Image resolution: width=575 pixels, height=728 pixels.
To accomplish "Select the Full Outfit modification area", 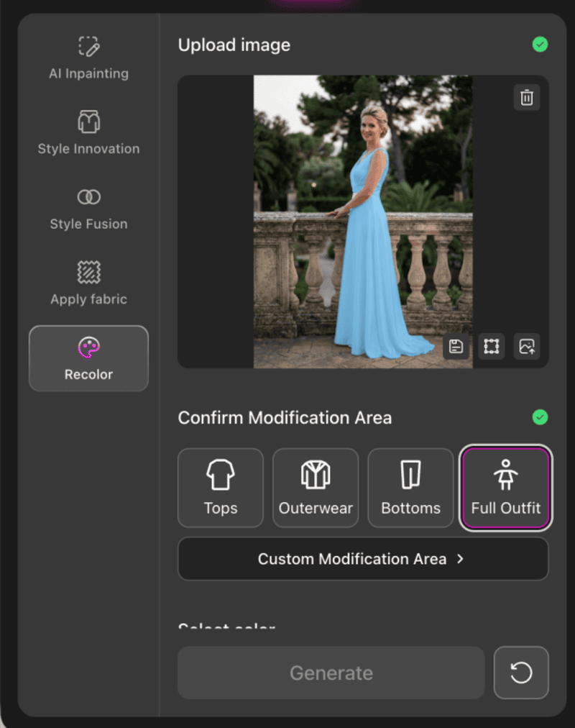I will (505, 488).
